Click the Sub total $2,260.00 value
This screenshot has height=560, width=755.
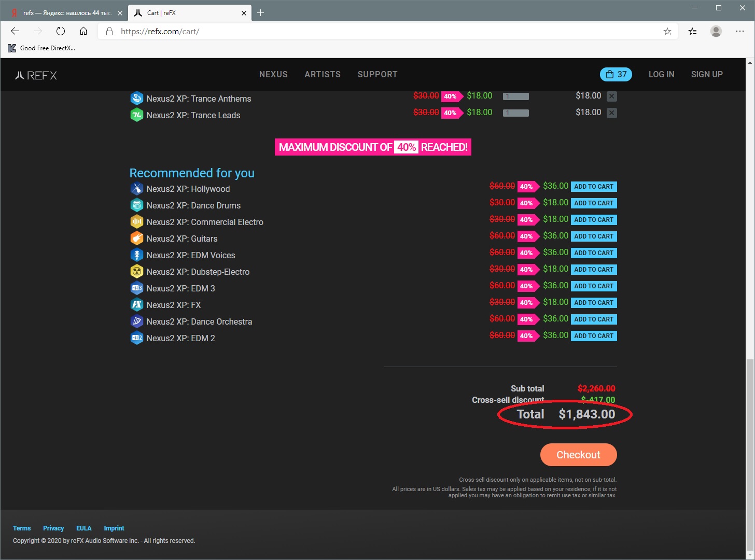point(596,388)
